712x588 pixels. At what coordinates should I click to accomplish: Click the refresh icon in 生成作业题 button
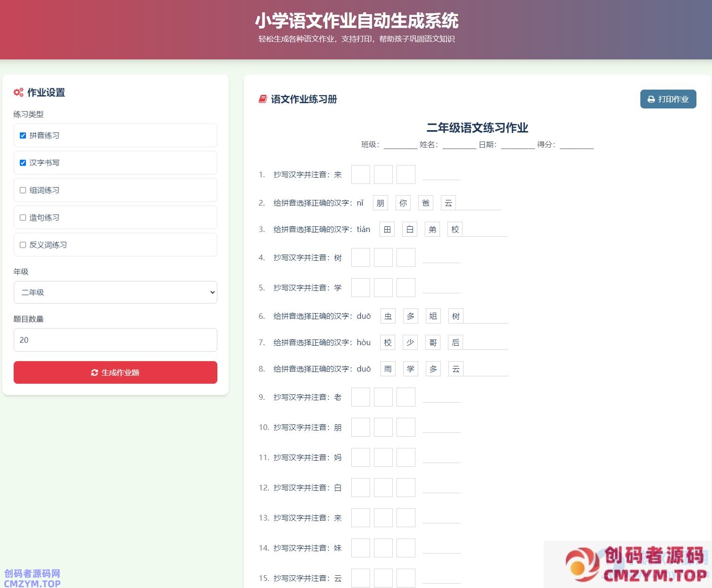click(94, 373)
